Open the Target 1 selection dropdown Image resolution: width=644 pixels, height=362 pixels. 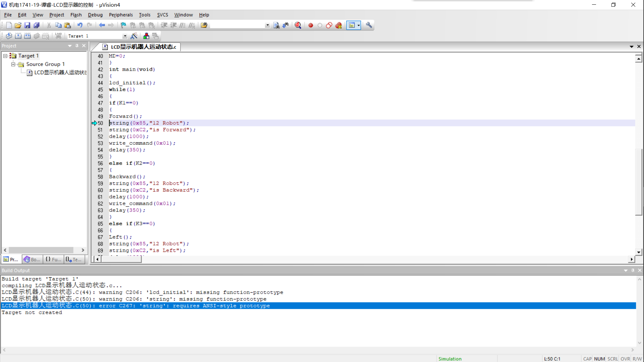pyautogui.click(x=125, y=36)
